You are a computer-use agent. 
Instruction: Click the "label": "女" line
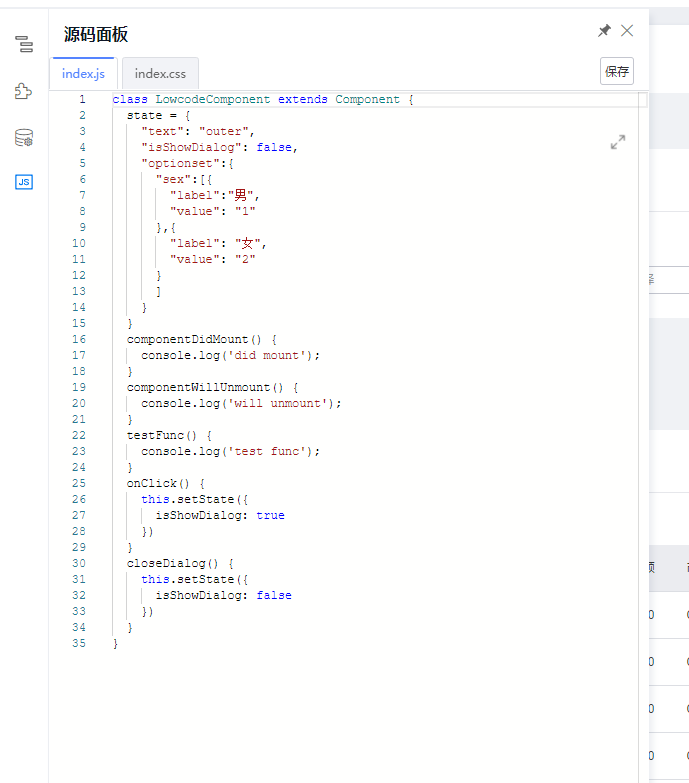218,243
